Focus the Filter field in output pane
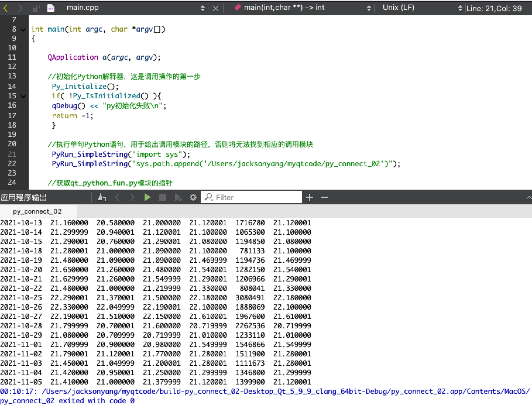 [251, 198]
